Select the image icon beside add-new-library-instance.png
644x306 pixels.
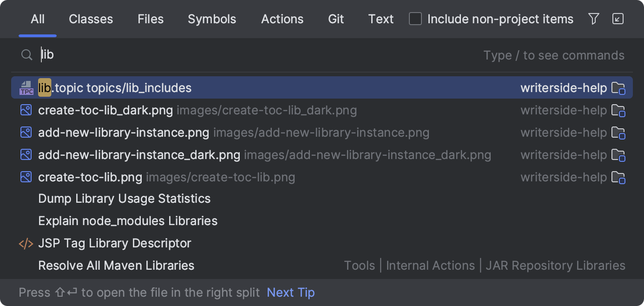click(26, 132)
